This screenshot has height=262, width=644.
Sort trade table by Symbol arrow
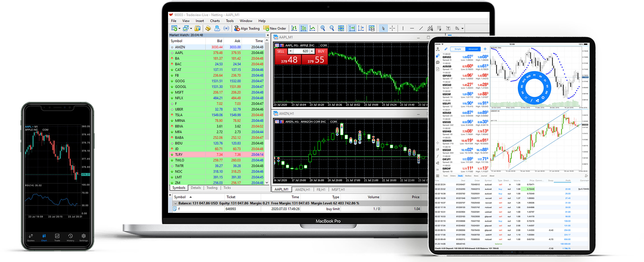191,197
